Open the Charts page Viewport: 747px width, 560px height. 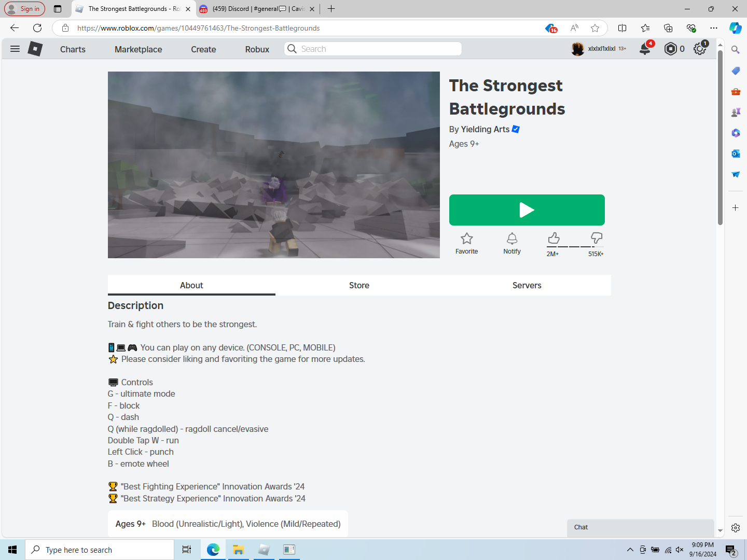73,49
